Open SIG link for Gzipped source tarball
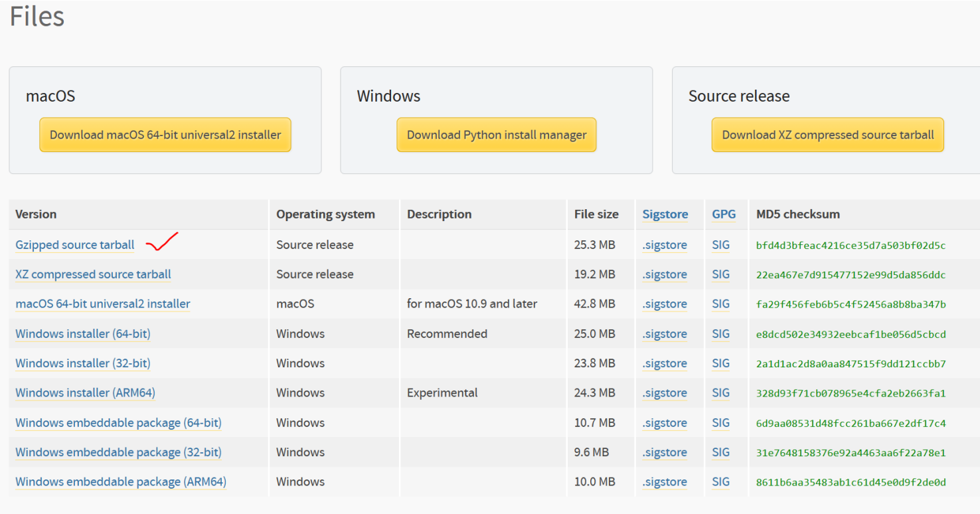Screen dimensions: 980x514 coord(721,245)
